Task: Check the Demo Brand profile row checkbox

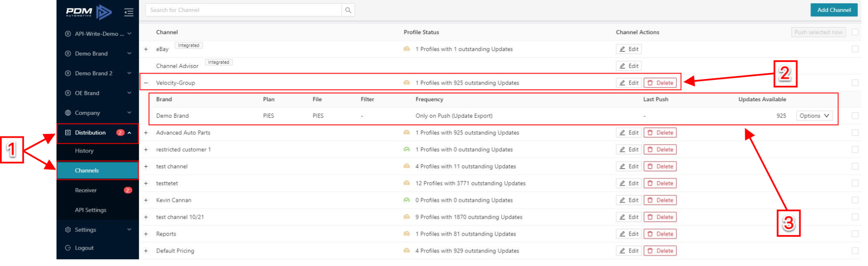Action: [855, 116]
